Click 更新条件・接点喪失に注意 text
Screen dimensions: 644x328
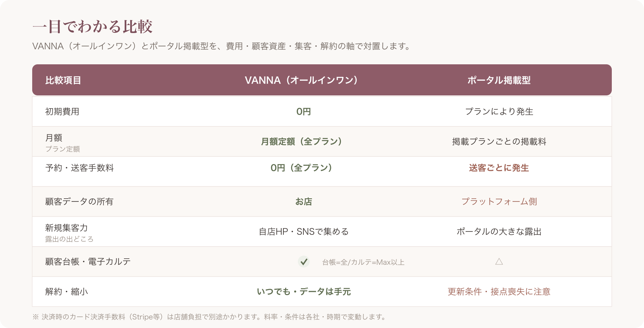click(x=499, y=292)
